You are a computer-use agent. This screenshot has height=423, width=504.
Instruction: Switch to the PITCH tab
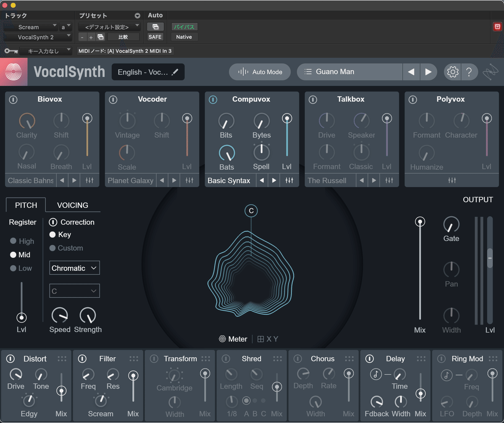25,205
